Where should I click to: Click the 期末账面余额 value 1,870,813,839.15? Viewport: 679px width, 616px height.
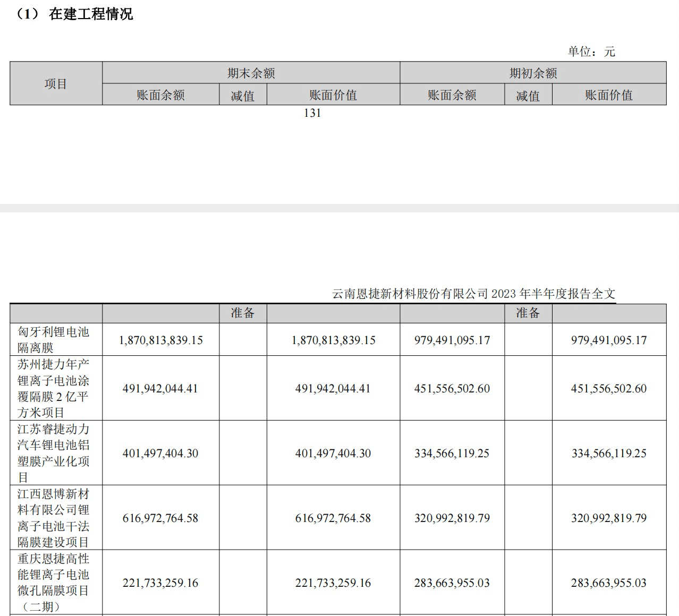point(160,340)
